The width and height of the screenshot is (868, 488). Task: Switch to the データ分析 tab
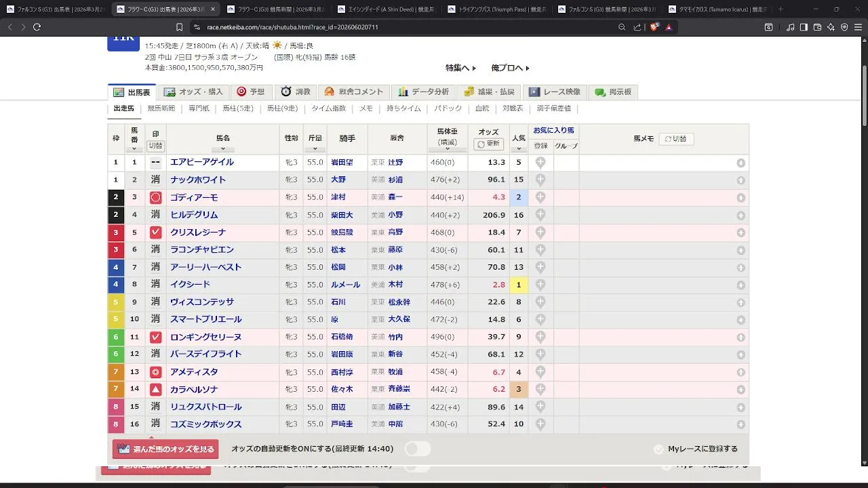423,92
